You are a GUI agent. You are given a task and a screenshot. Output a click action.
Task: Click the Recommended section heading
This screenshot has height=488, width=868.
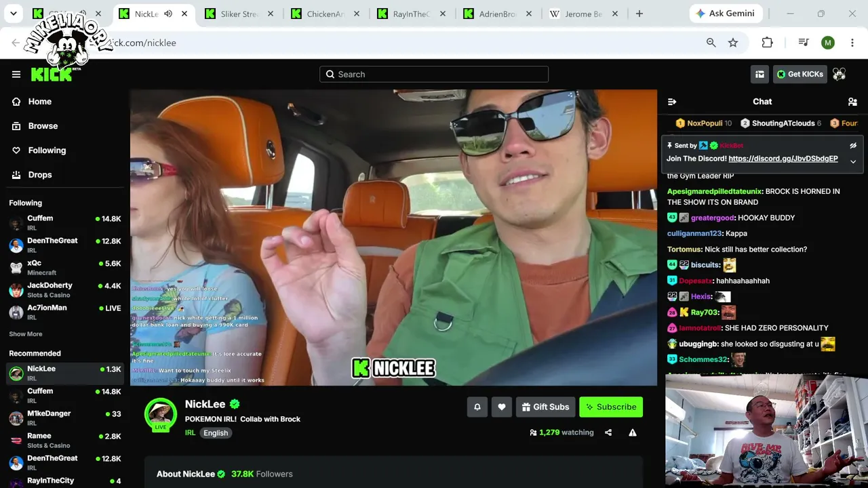coord(35,353)
